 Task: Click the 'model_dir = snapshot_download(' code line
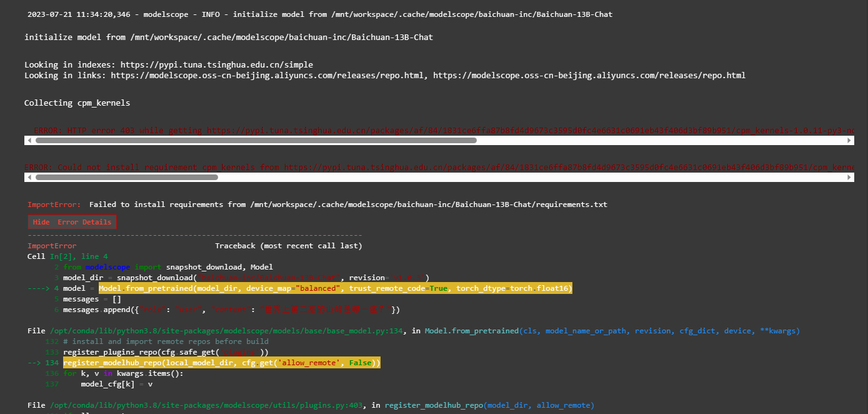point(246,278)
